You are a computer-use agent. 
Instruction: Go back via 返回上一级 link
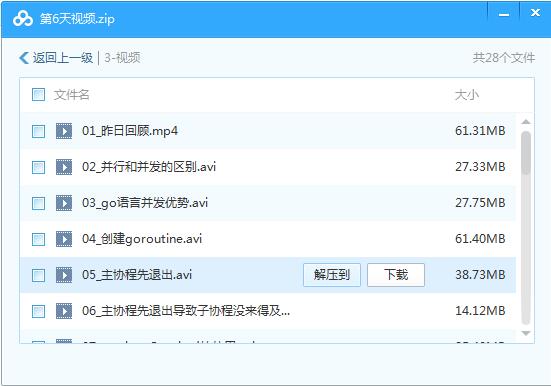[63, 58]
